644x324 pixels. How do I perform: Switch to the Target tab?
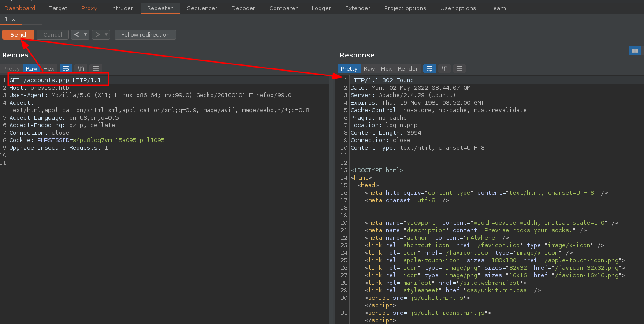click(x=58, y=8)
